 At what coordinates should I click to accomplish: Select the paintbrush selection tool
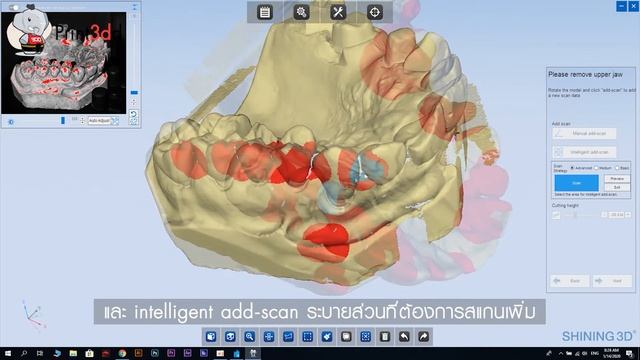pyautogui.click(x=327, y=337)
